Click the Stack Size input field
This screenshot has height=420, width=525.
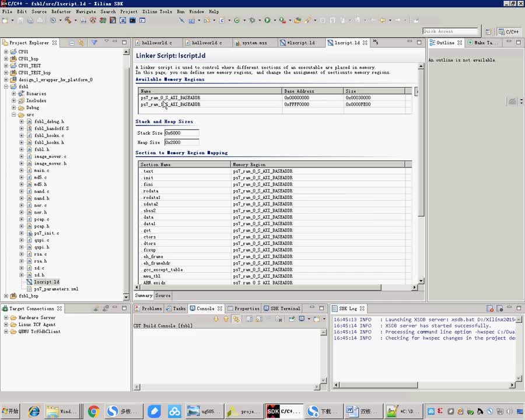tap(182, 133)
